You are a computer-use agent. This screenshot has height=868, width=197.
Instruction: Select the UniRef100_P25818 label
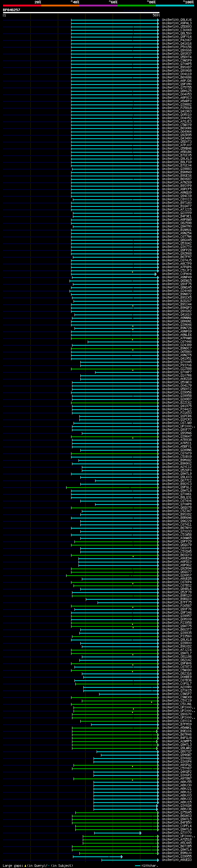coord(177,108)
